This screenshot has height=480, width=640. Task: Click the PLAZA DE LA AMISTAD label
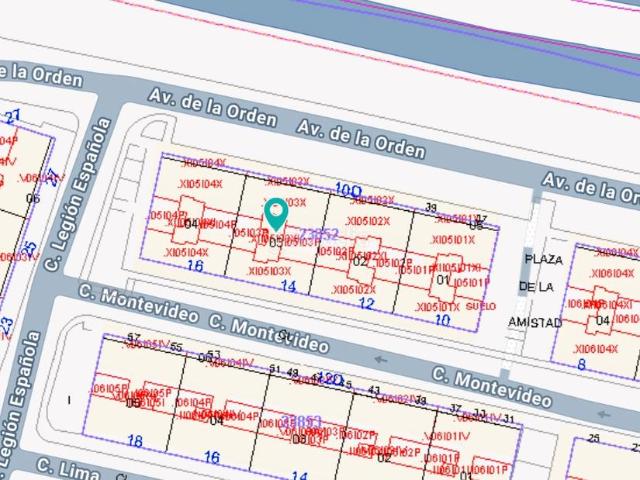point(542,290)
